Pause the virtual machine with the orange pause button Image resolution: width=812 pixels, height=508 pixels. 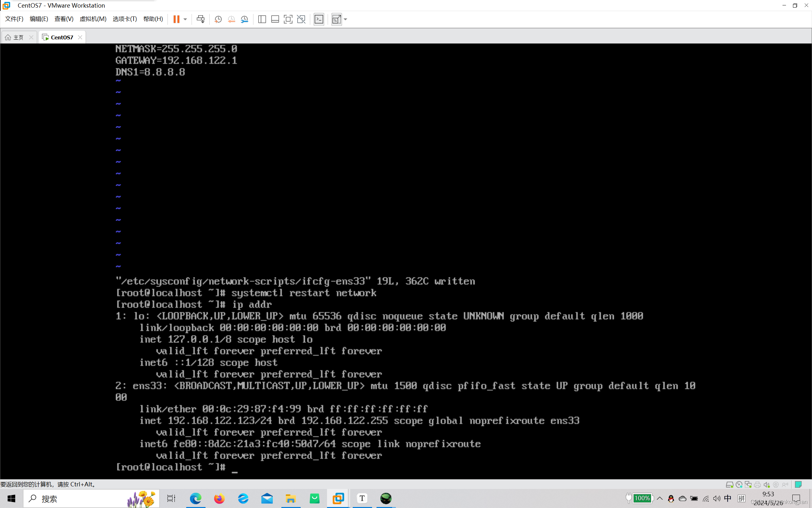(176, 19)
